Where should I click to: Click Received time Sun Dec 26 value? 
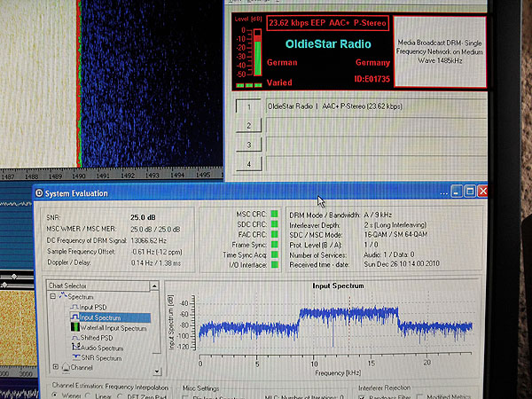(x=402, y=263)
